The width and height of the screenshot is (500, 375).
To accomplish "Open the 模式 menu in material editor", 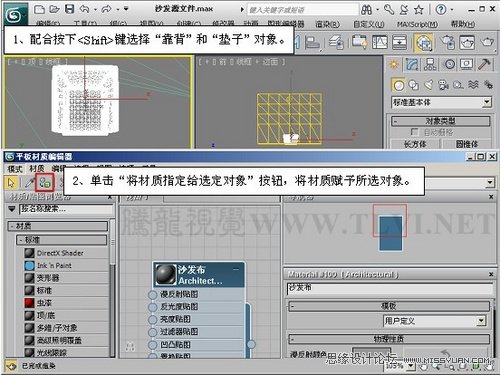I will coord(15,169).
